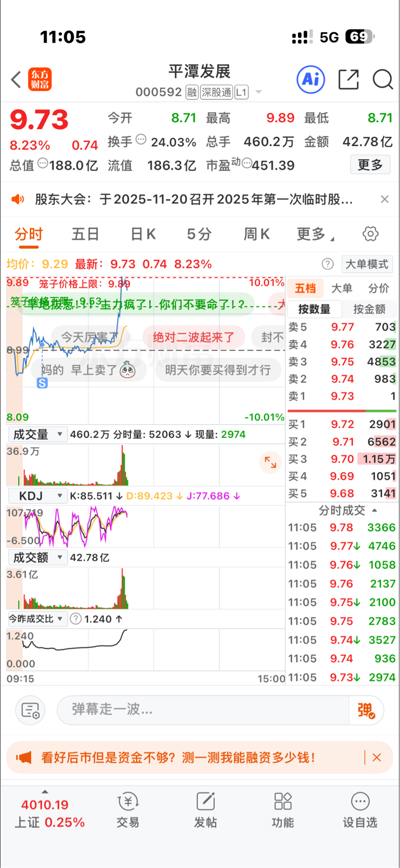The width and height of the screenshot is (400, 868).
Task: Tap the 换手 info icon
Action: coord(141,139)
